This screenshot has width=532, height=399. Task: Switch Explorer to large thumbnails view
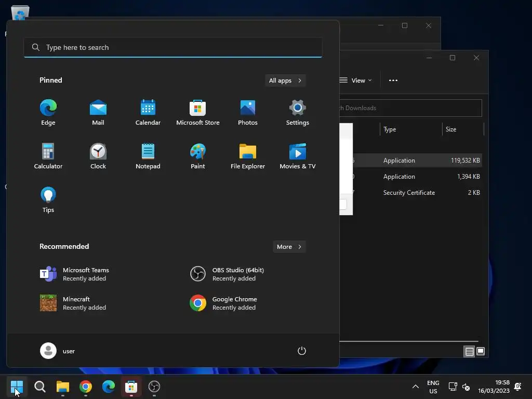click(481, 352)
